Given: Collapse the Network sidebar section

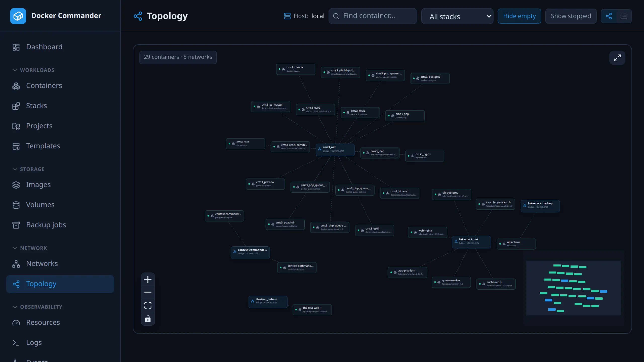Looking at the screenshot, I should 30,248.
